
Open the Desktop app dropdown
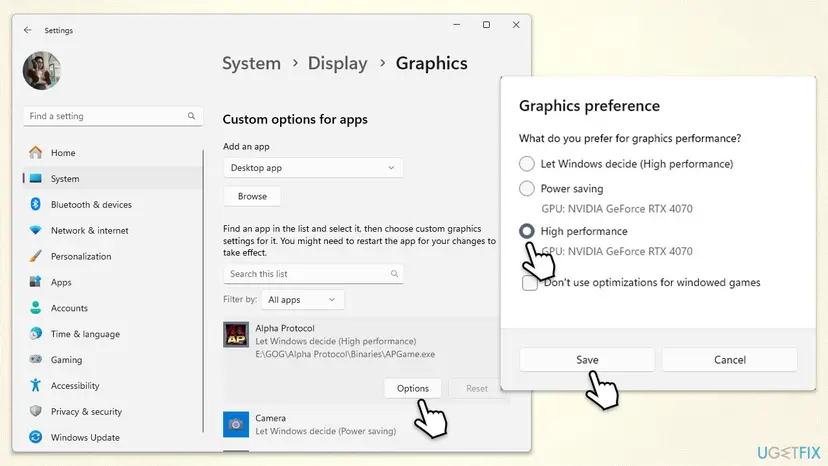313,167
